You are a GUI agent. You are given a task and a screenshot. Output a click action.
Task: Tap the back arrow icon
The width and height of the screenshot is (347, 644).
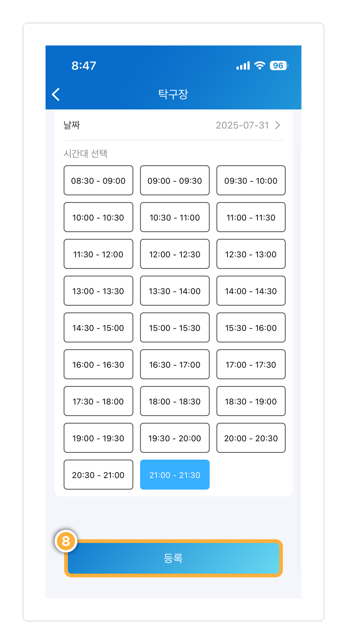point(56,94)
